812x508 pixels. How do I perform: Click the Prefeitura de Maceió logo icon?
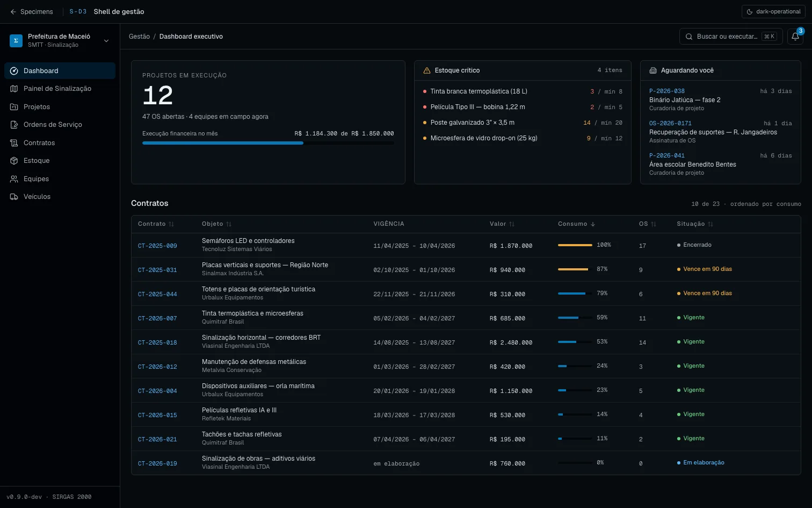pyautogui.click(x=16, y=40)
